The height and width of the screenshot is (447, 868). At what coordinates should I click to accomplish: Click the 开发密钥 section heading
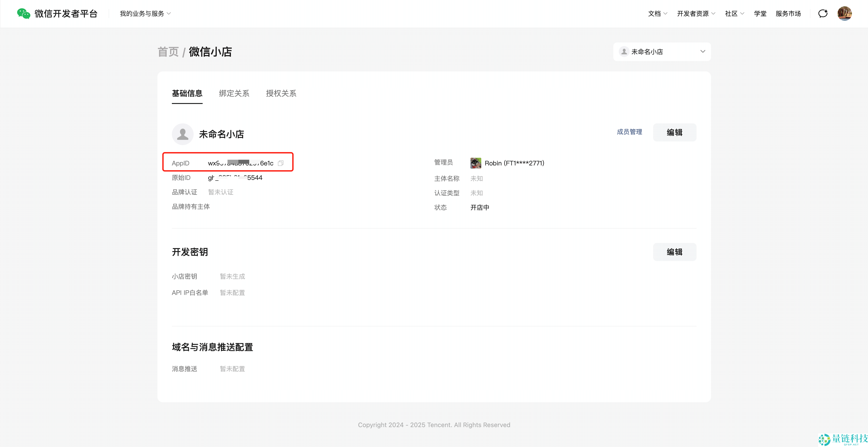190,252
